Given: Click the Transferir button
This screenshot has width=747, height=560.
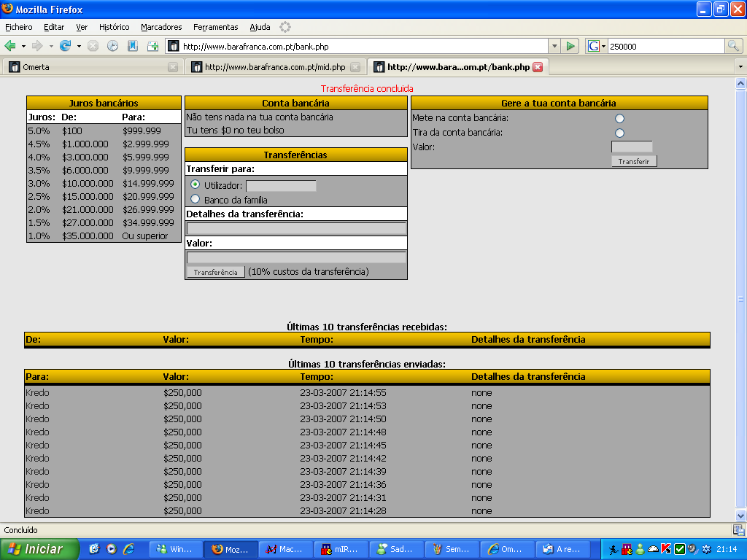Looking at the screenshot, I should tap(634, 161).
